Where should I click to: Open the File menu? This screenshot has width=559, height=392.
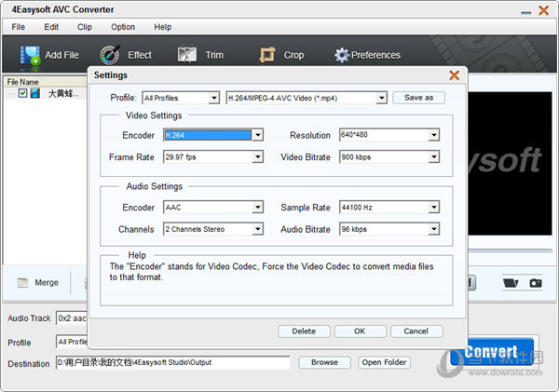19,27
